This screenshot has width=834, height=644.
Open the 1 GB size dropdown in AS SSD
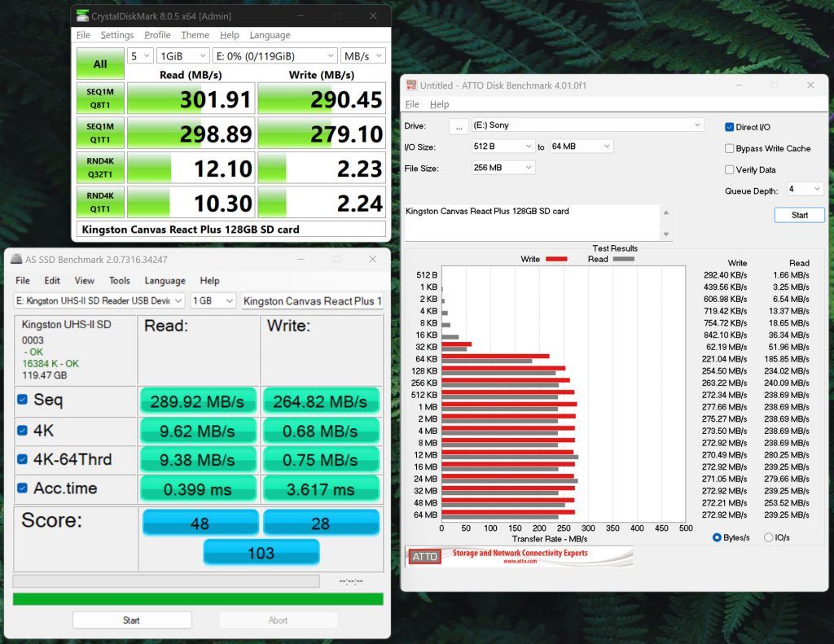[213, 301]
